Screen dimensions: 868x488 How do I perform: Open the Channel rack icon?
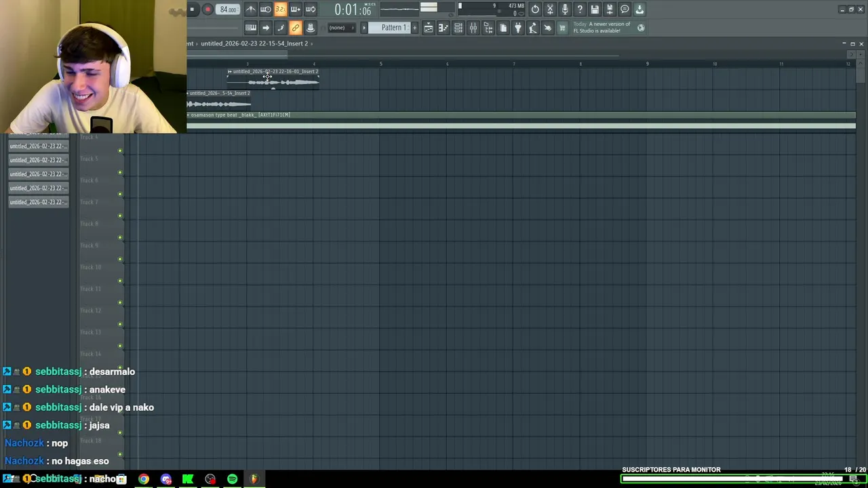point(458,28)
